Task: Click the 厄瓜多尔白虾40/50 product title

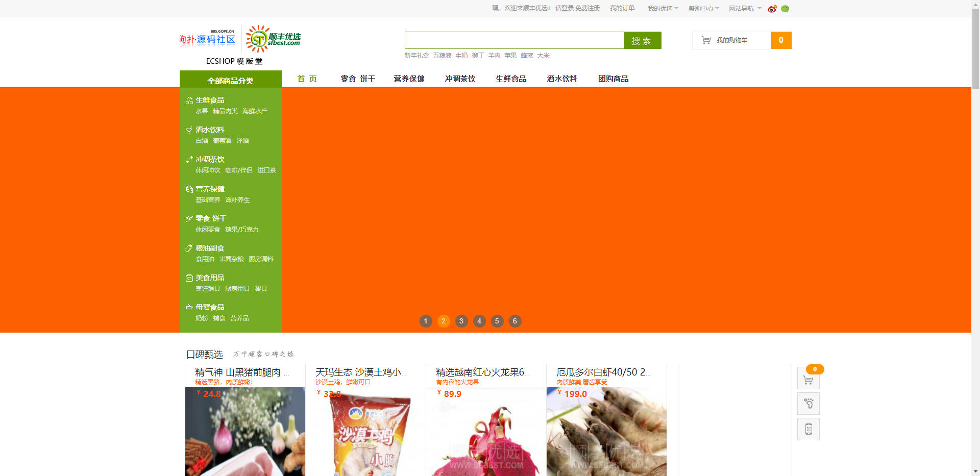Action: pos(603,372)
